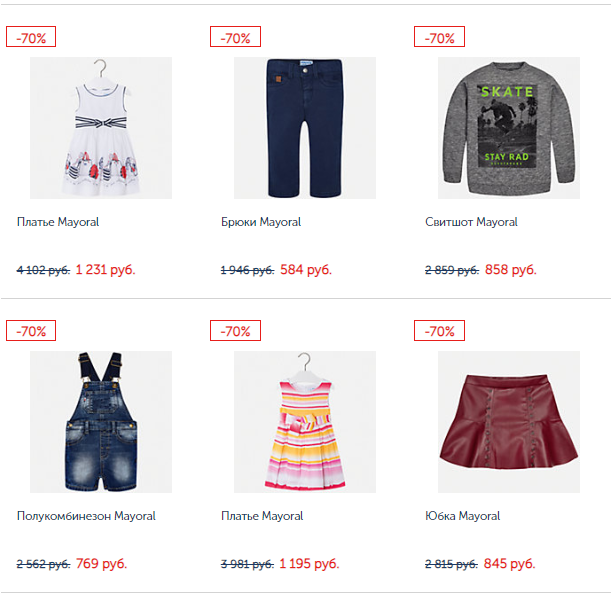This screenshot has width=611, height=595.
Task: Open the burgundy leather skirt image
Action: 509,422
